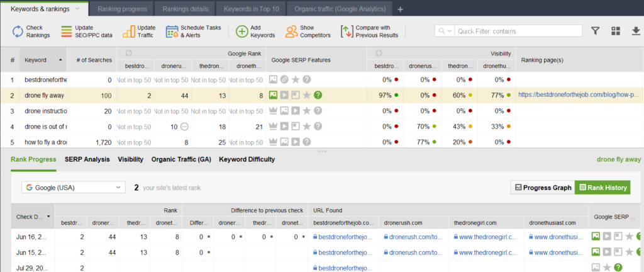Open Organic traffic (Google Analytics) tab
Image resolution: width=644 pixels, height=272 pixels.
pyautogui.click(x=340, y=9)
